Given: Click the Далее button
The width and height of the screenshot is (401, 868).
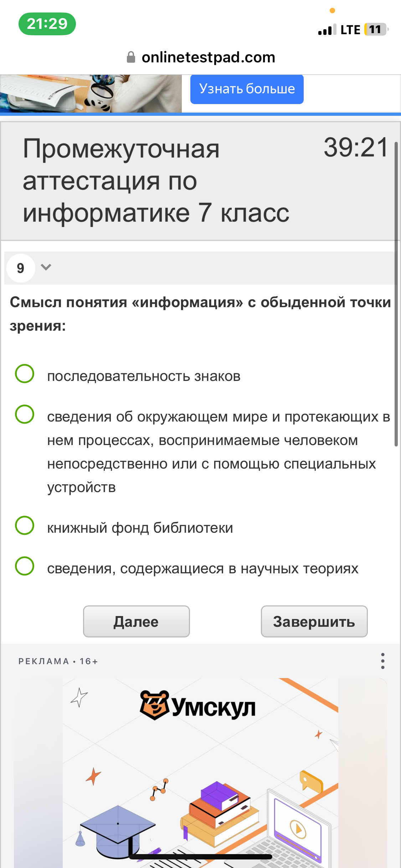Looking at the screenshot, I should click(137, 621).
